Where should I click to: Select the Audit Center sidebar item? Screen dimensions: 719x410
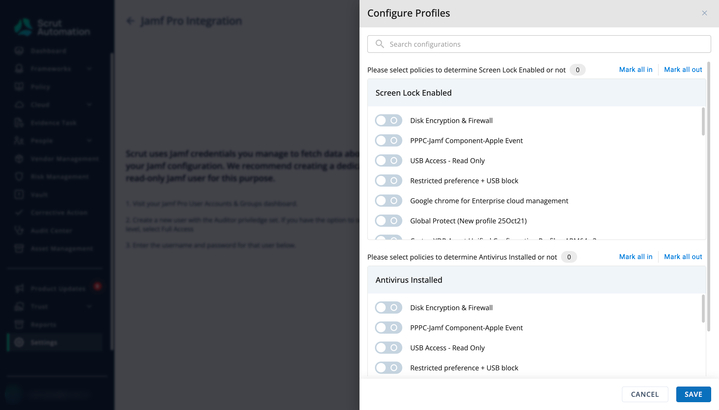[x=51, y=231]
